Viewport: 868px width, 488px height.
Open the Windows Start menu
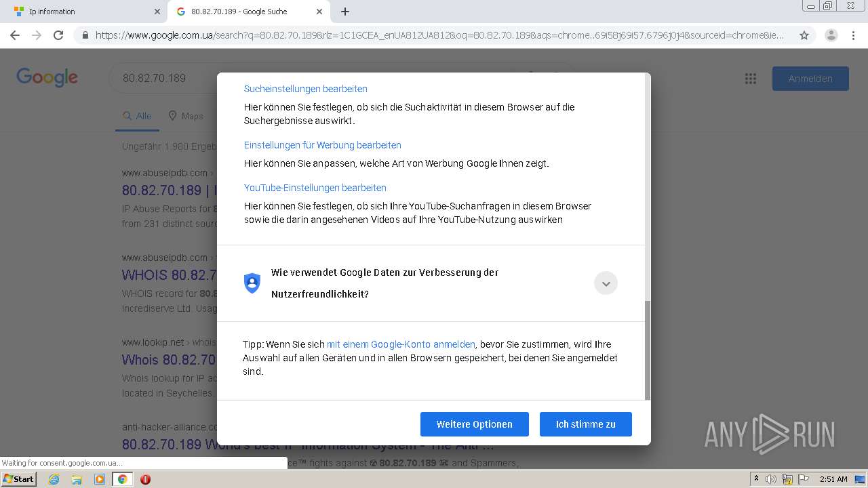click(x=18, y=479)
